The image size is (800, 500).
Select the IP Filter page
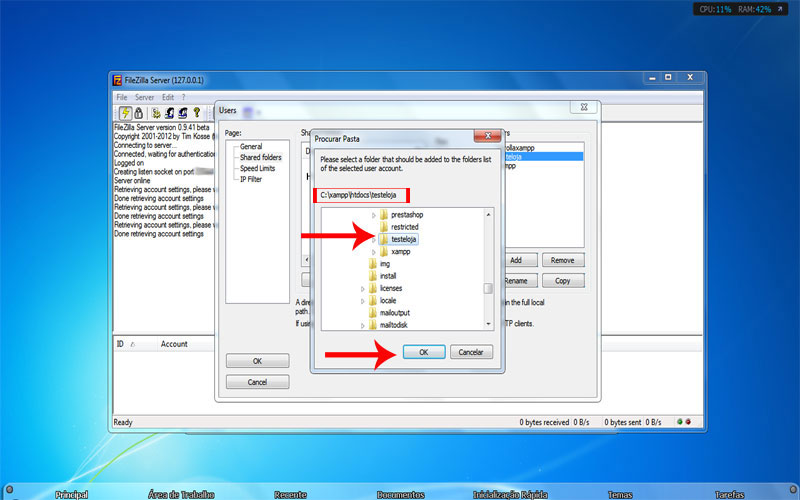[251, 179]
